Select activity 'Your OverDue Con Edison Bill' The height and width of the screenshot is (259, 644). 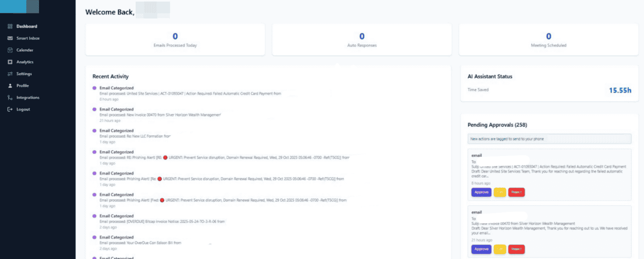[x=140, y=243]
